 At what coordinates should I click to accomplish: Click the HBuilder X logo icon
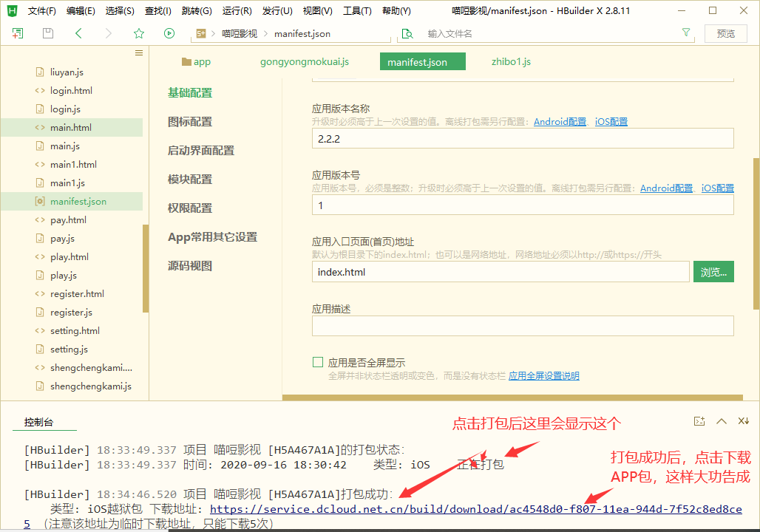click(13, 10)
